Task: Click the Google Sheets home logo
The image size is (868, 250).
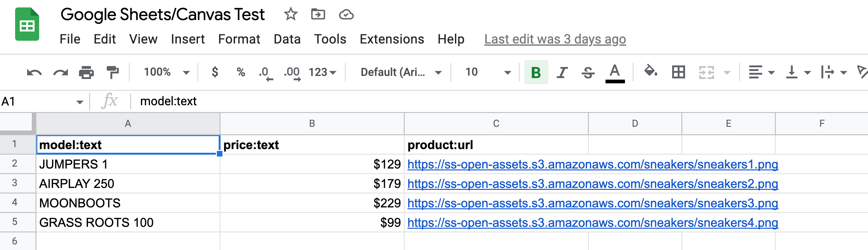Action: click(x=27, y=24)
